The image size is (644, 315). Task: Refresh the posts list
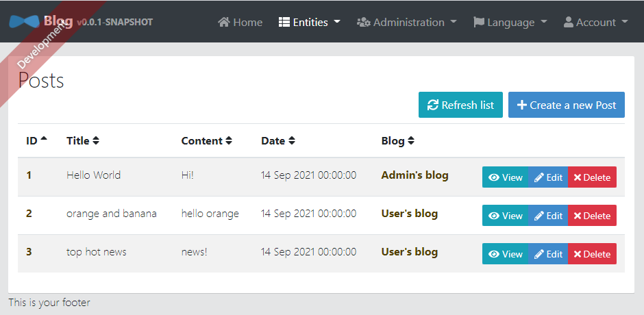[460, 105]
